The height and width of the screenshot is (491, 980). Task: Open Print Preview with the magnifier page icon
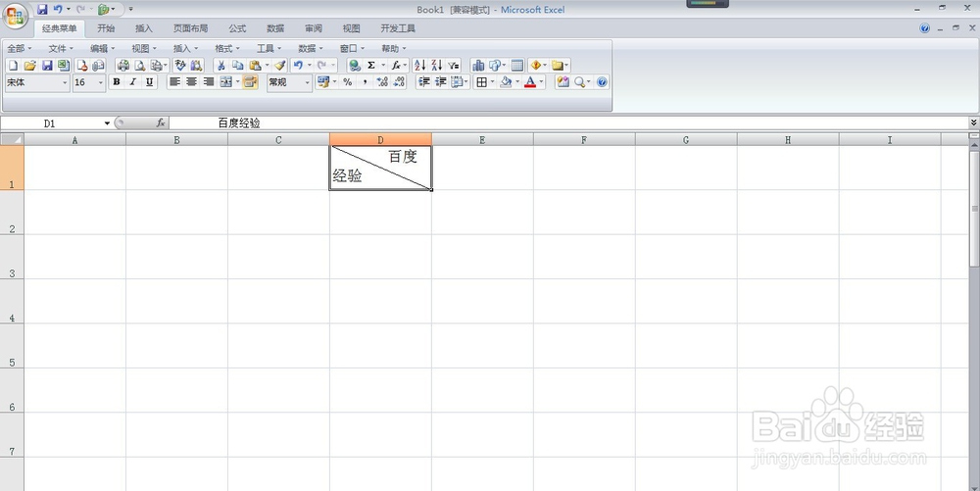pos(140,65)
